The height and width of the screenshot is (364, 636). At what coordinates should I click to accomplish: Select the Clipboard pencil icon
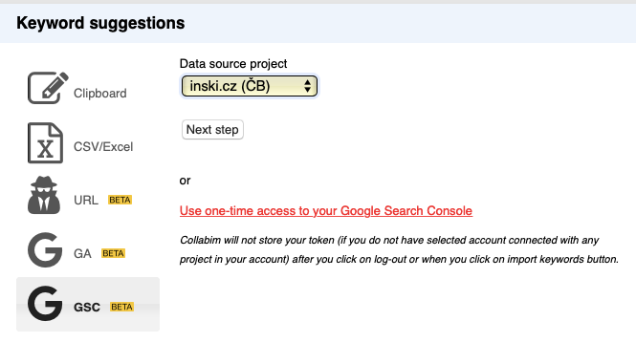click(48, 88)
